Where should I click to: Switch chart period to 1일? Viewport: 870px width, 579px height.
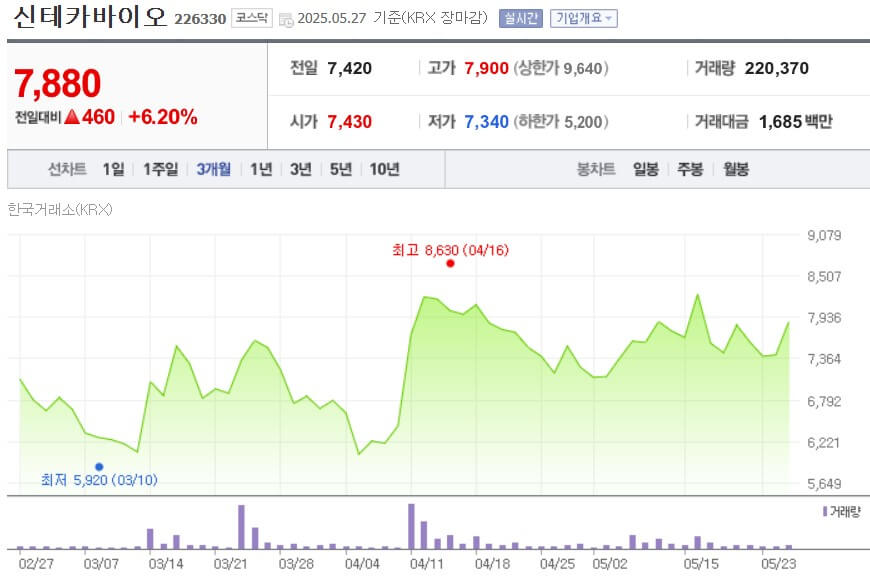[x=110, y=169]
